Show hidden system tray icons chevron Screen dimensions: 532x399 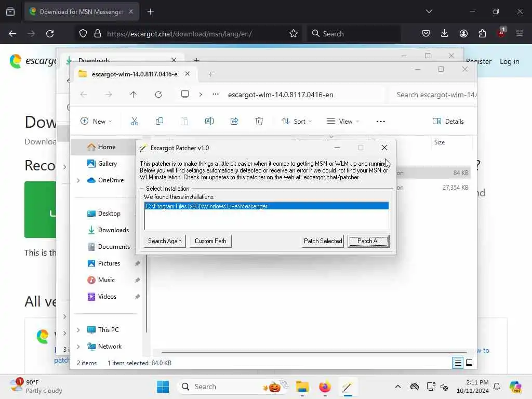click(397, 387)
